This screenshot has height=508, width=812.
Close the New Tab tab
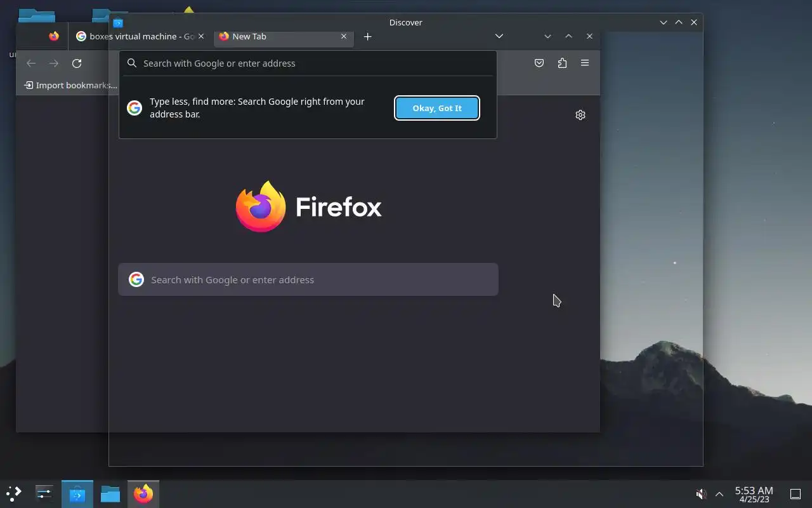[x=344, y=36]
